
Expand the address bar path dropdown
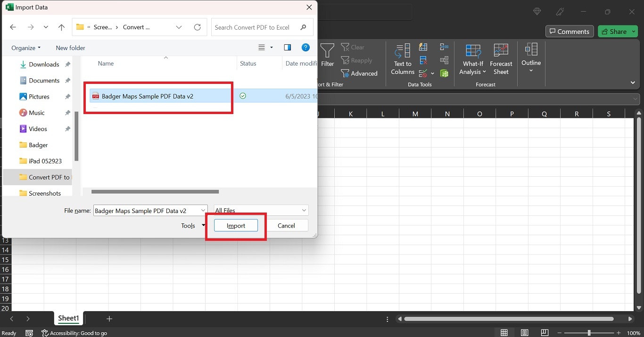pos(179,27)
